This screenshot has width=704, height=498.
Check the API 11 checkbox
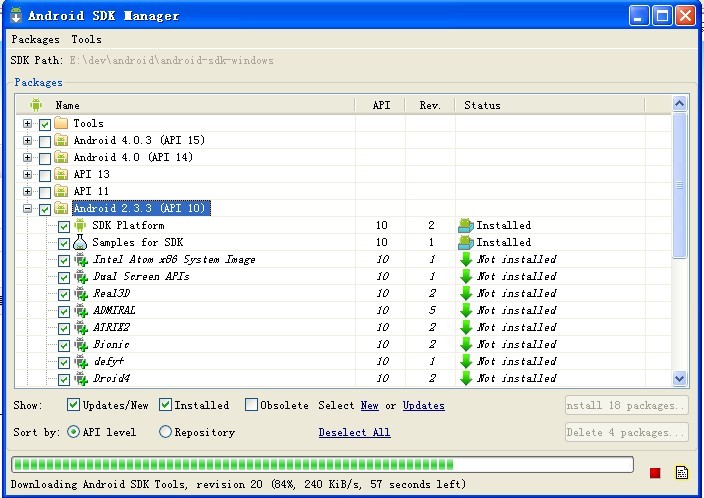[x=45, y=192]
